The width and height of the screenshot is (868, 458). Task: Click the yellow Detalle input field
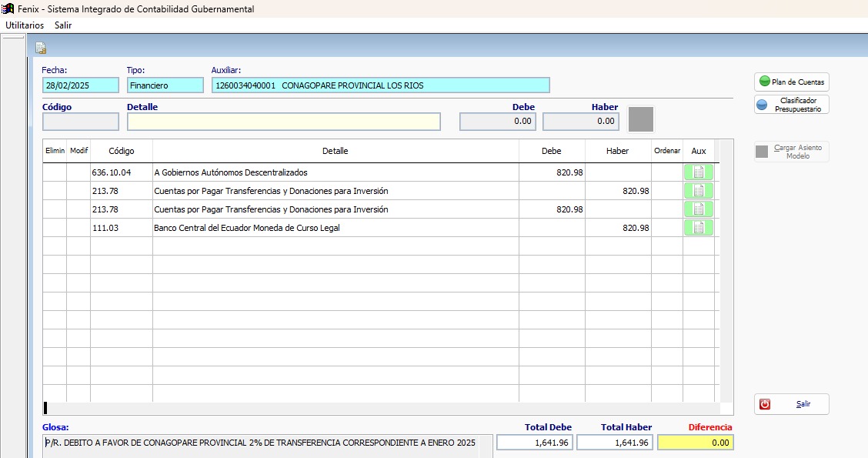(283, 122)
